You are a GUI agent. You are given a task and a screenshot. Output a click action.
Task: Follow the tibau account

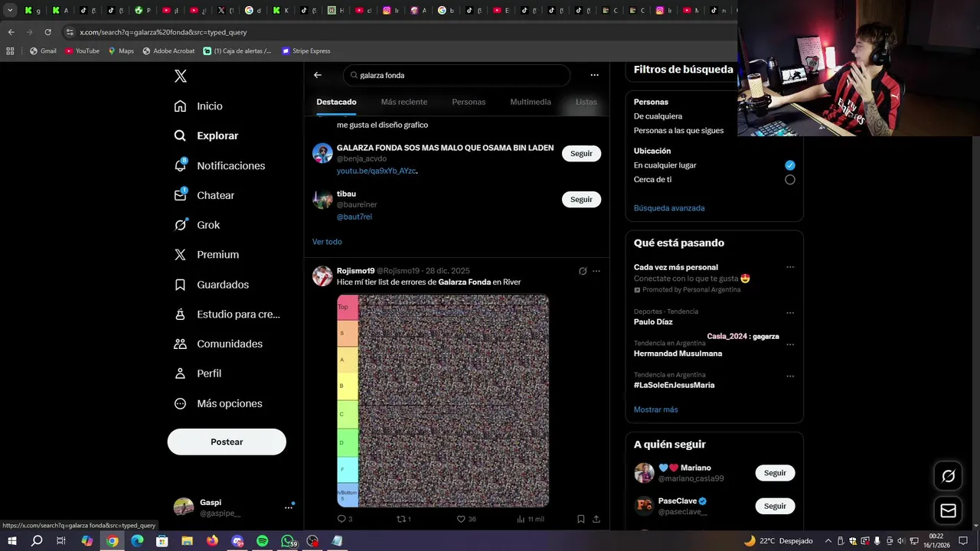coord(581,200)
